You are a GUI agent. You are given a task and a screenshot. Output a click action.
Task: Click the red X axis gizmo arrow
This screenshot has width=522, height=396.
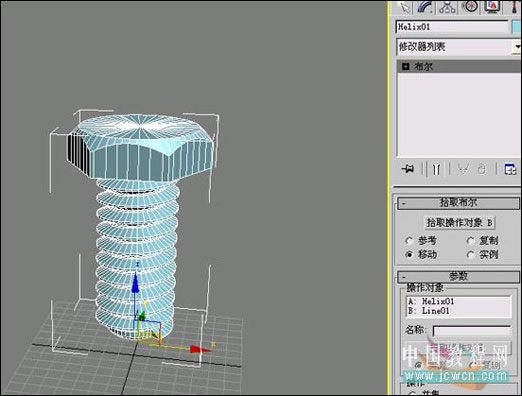pos(199,349)
